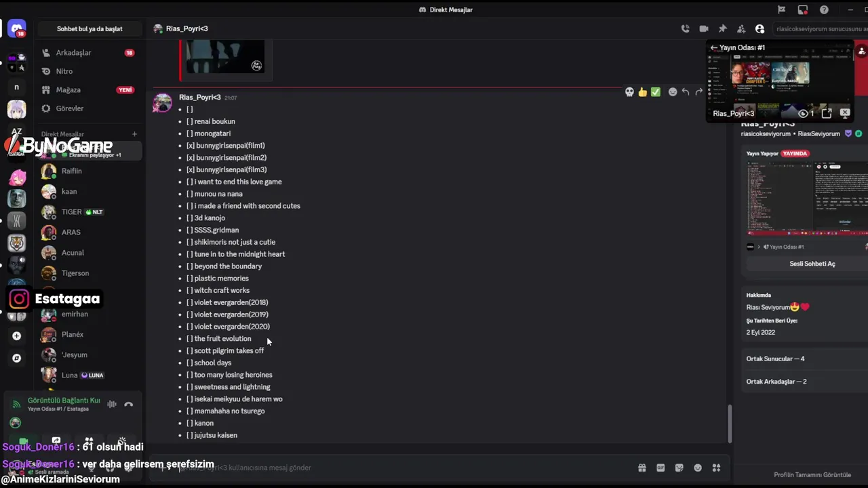Open the discover servers compass icon
The width and height of the screenshot is (868, 488).
tap(17, 358)
